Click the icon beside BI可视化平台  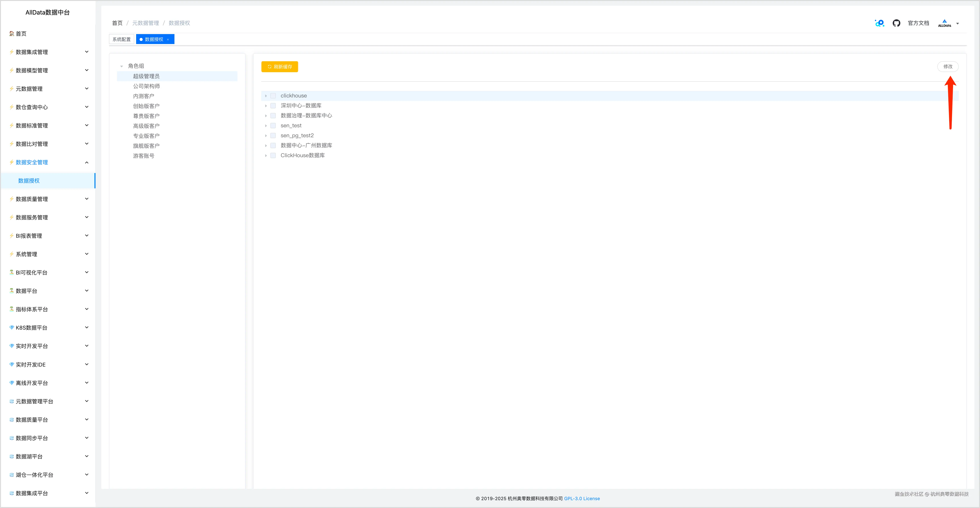tap(12, 272)
